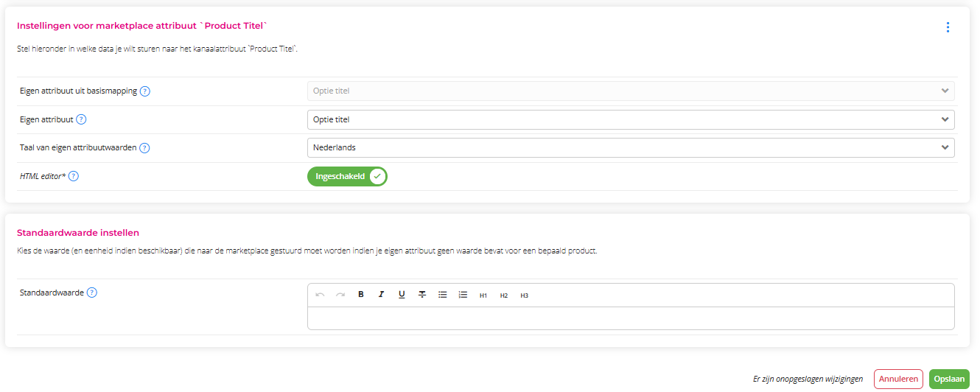This screenshot has width=980, height=392.
Task: Disable the HTML editor toggle
Action: (347, 177)
